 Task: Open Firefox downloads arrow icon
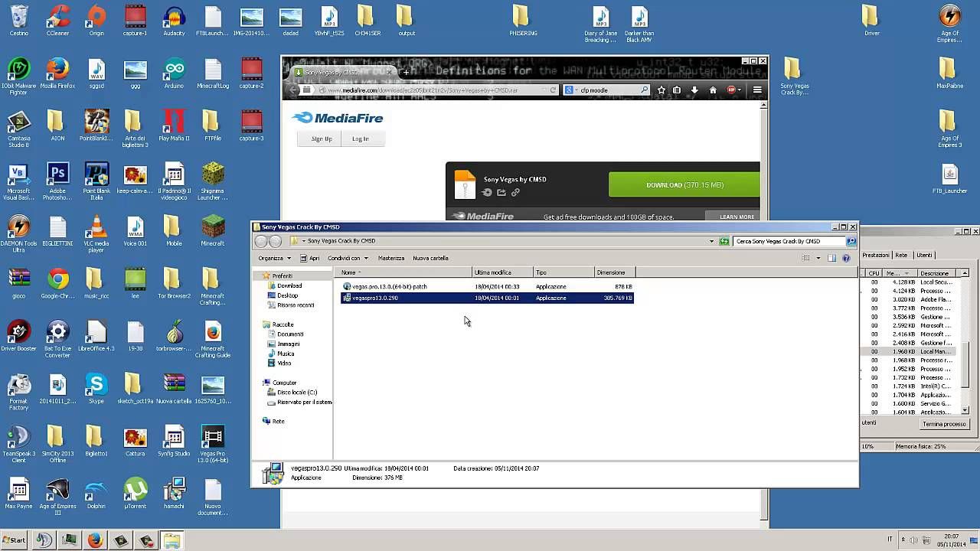(x=695, y=90)
